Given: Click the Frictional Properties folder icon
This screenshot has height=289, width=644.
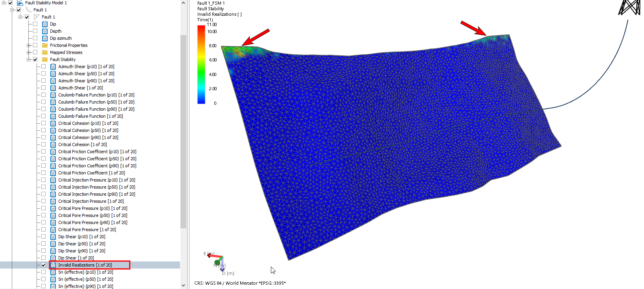Looking at the screenshot, I should [45, 45].
